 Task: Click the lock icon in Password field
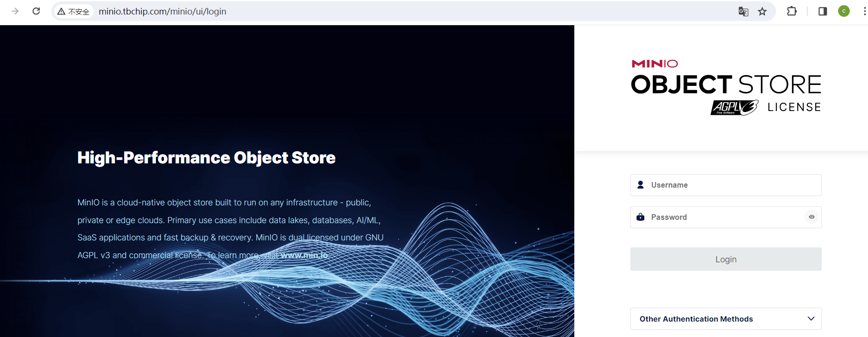coord(641,217)
